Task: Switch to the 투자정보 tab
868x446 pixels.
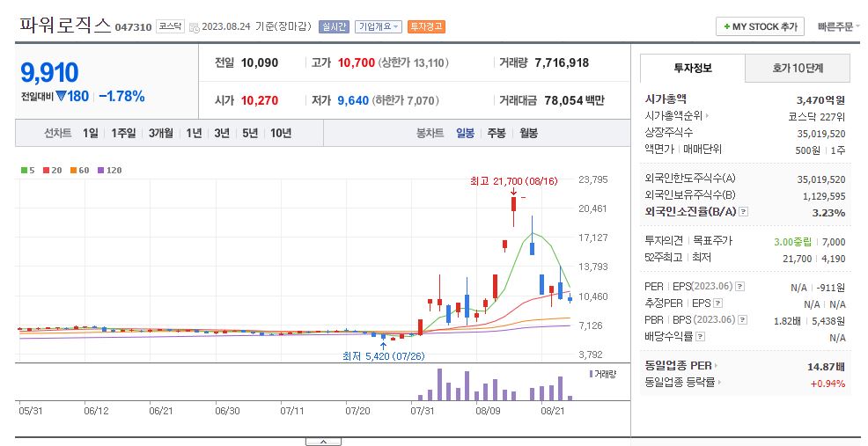Action: pyautogui.click(x=693, y=68)
